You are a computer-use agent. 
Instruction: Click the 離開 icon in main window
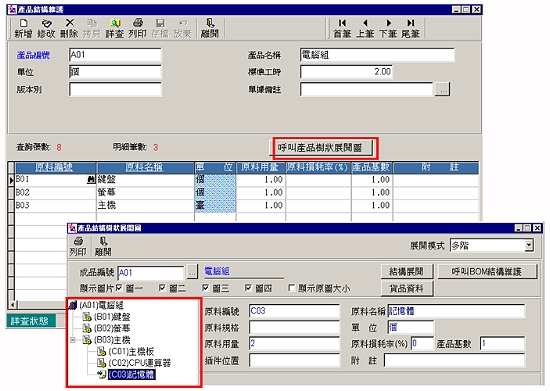point(210,28)
